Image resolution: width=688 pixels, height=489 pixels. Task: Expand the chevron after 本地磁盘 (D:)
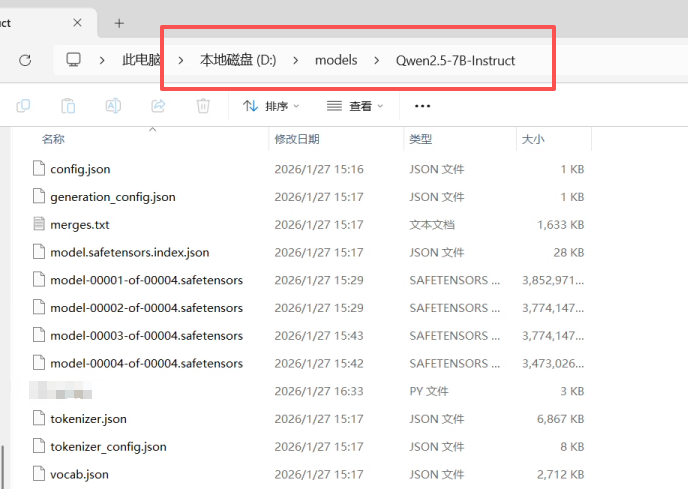[296, 60]
